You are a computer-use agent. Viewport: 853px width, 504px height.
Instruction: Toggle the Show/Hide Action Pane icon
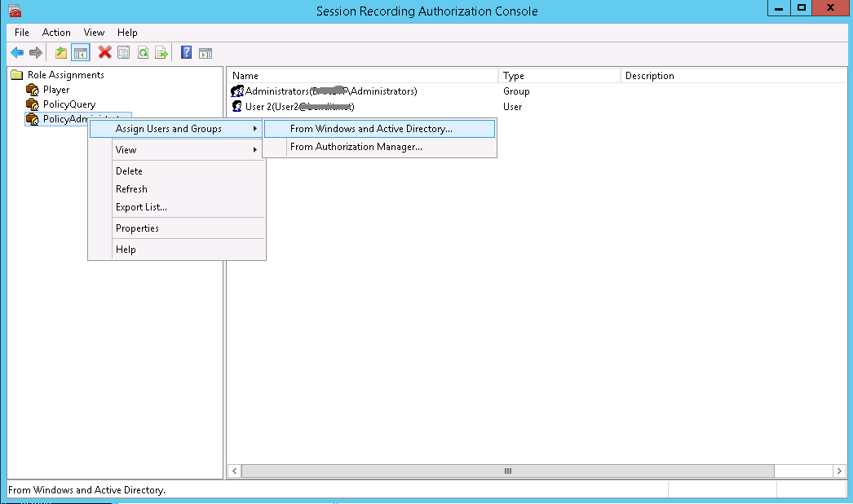[206, 53]
